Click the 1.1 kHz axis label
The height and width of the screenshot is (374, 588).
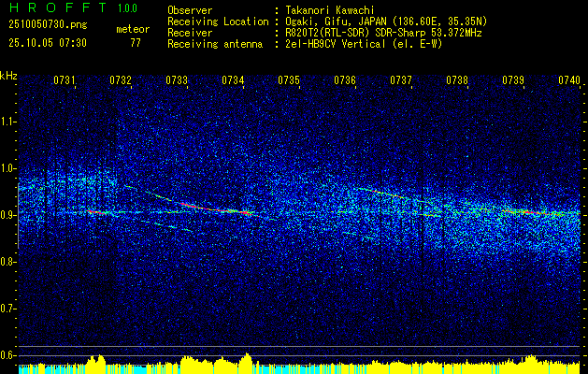[x=8, y=122]
